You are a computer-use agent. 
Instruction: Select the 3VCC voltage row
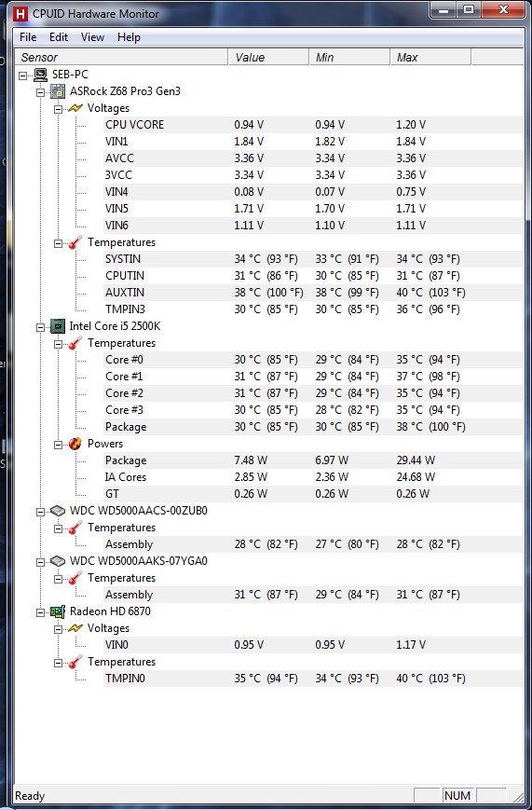coord(312,175)
